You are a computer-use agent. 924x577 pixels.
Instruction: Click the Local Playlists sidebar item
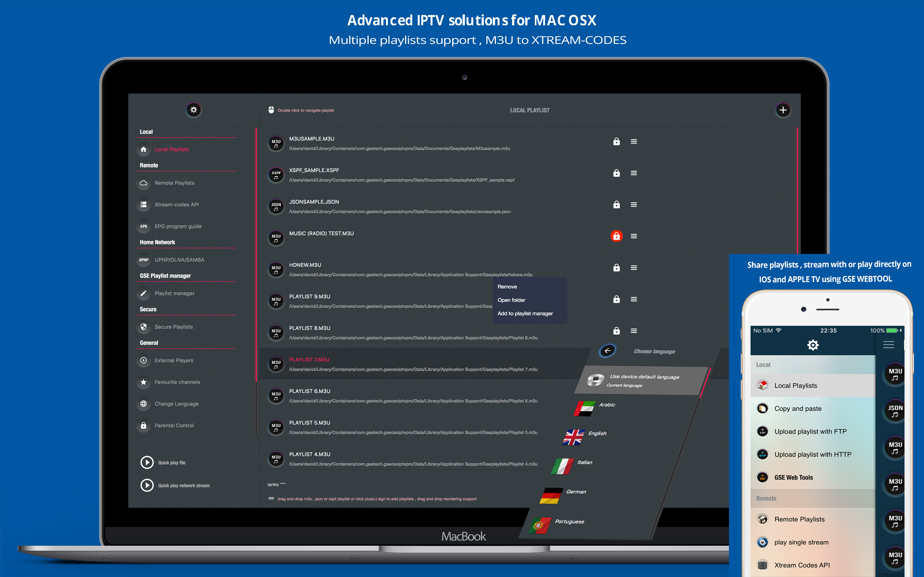coord(171,149)
